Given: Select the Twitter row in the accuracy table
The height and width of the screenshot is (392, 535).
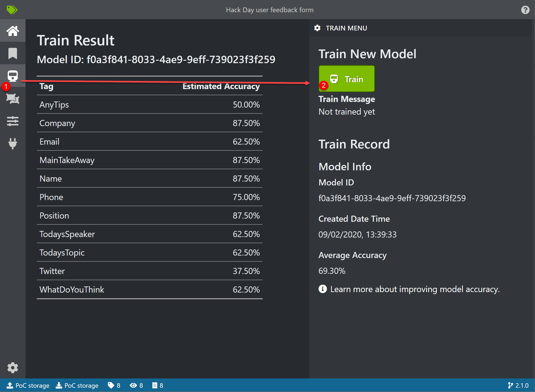Looking at the screenshot, I should click(x=150, y=271).
